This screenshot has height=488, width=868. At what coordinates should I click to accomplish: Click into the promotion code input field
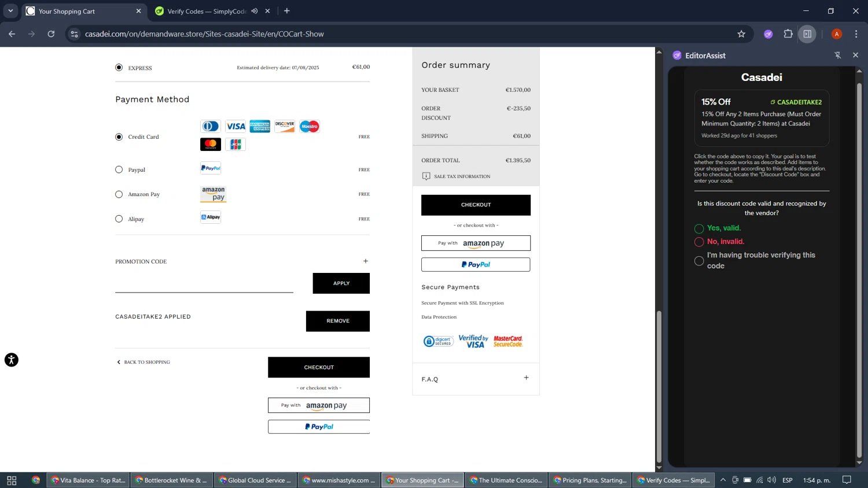click(204, 284)
